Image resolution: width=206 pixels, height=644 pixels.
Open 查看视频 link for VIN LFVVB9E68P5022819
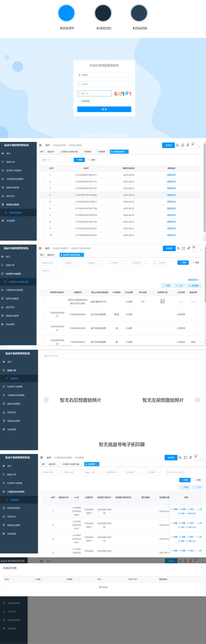(171, 235)
